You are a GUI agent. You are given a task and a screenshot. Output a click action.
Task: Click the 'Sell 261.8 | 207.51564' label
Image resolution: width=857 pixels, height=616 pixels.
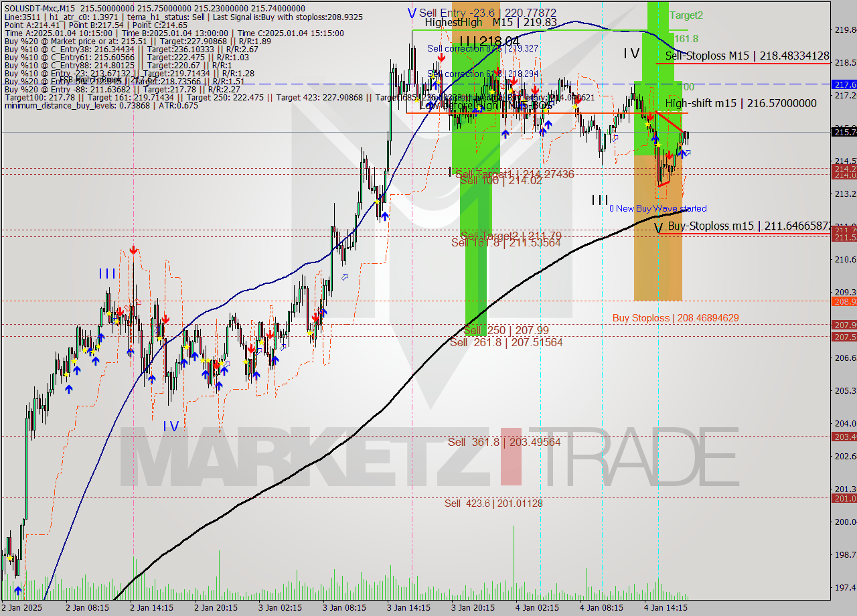click(x=505, y=342)
